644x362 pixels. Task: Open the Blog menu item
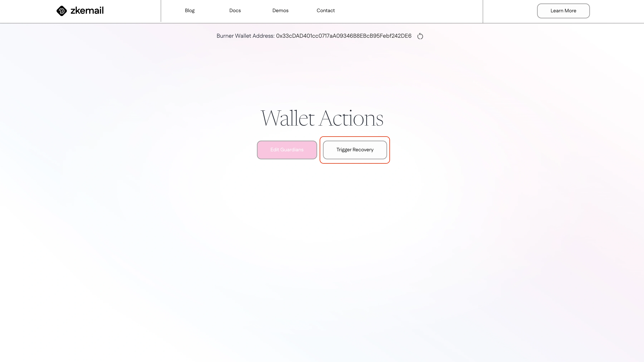[x=189, y=11]
